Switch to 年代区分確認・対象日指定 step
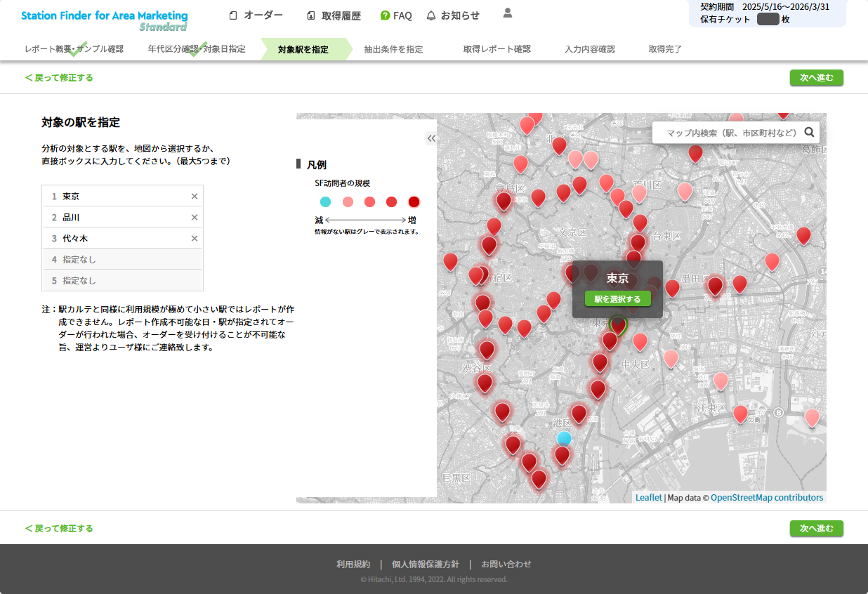The height and width of the screenshot is (594, 868). click(x=197, y=49)
